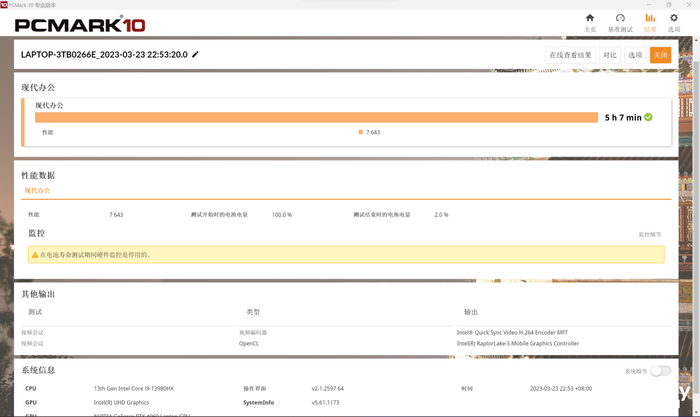
Task: Click the 输出 column header
Action: click(x=471, y=312)
